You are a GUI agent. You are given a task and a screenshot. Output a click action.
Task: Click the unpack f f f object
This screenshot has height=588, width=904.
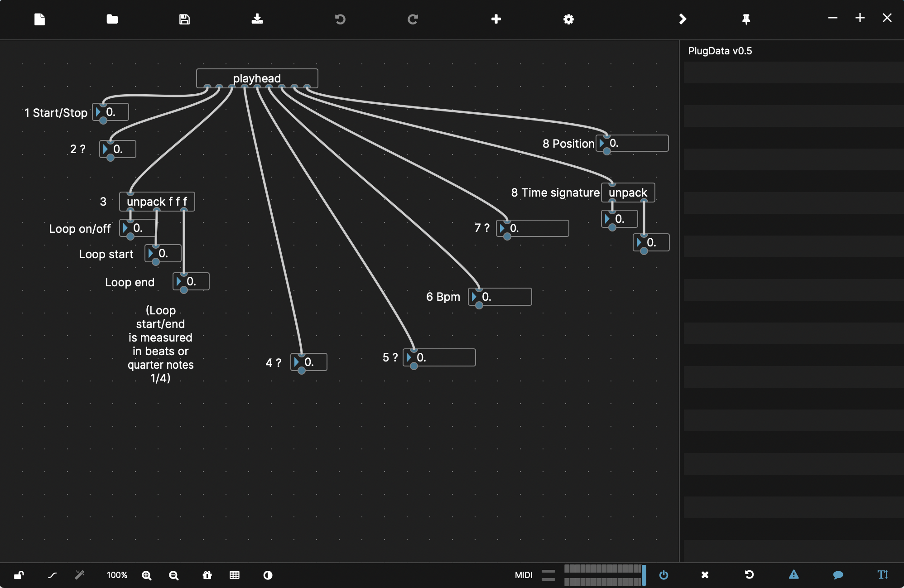[x=157, y=202]
